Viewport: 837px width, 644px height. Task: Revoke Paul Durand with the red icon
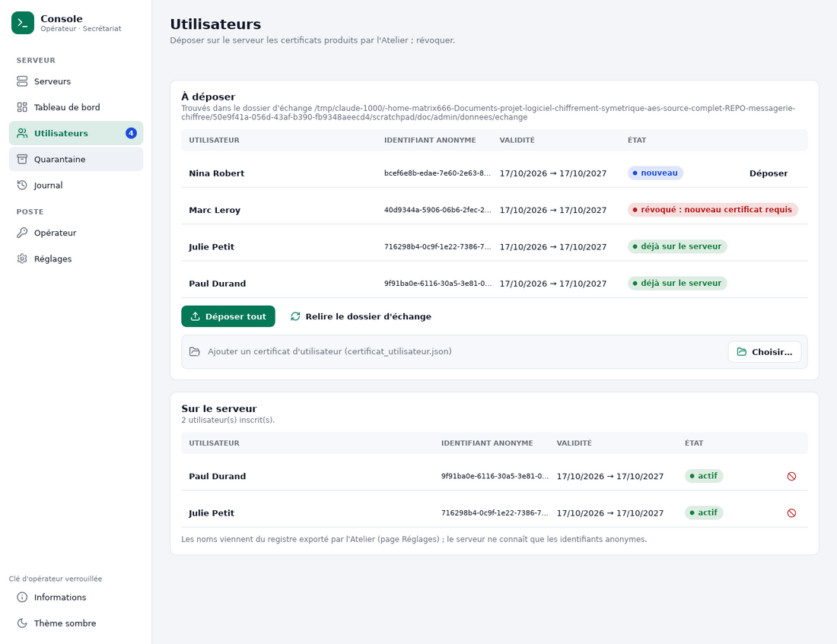point(791,476)
